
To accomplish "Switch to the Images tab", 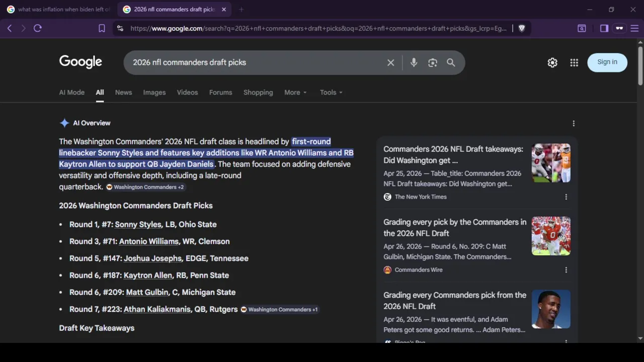I will pos(154,93).
